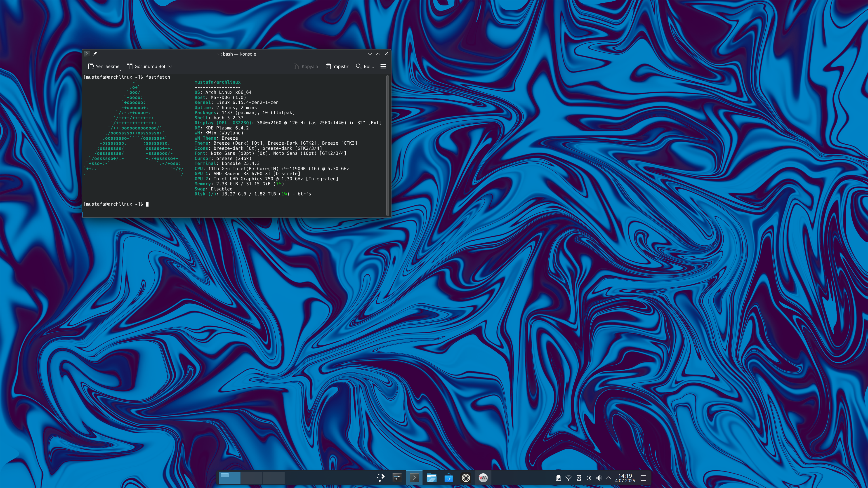Open System Settings from the taskbar
The image size is (868, 488).
397,478
